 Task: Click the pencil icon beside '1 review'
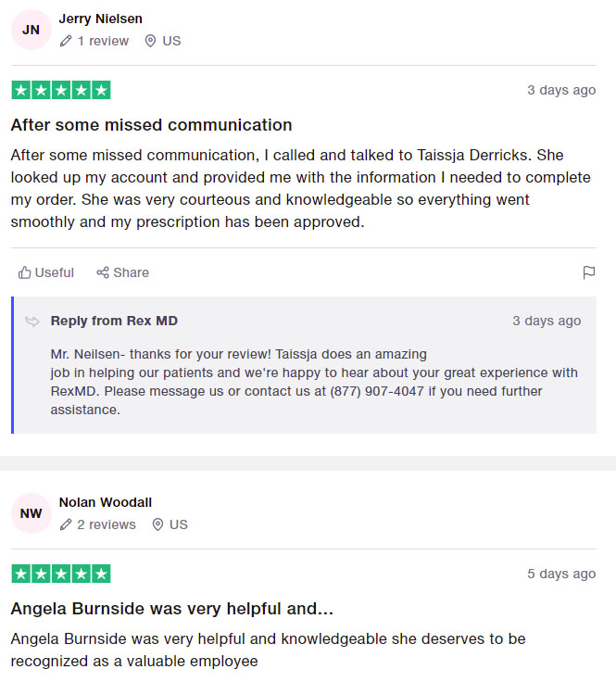tap(65, 41)
